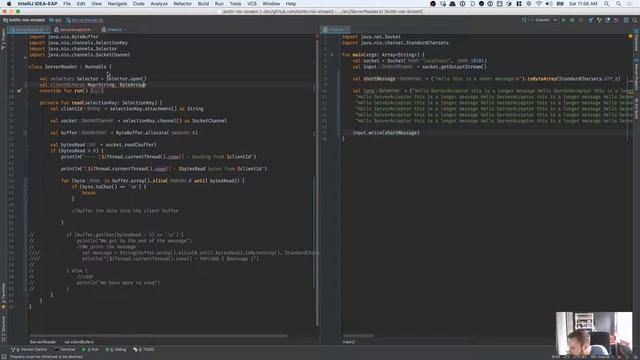Image resolution: width=640 pixels, height=360 pixels.
Task: Click the 'Property must be initialized' status message
Action: (47, 357)
